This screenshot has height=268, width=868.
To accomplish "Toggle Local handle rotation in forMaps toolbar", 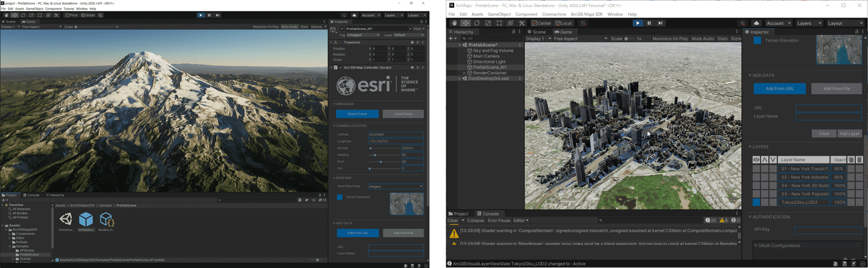I will tap(563, 23).
